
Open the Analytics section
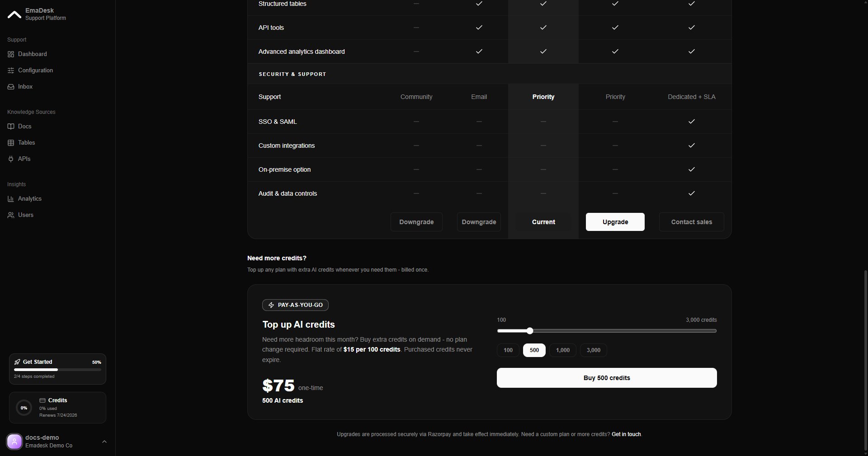[30, 199]
